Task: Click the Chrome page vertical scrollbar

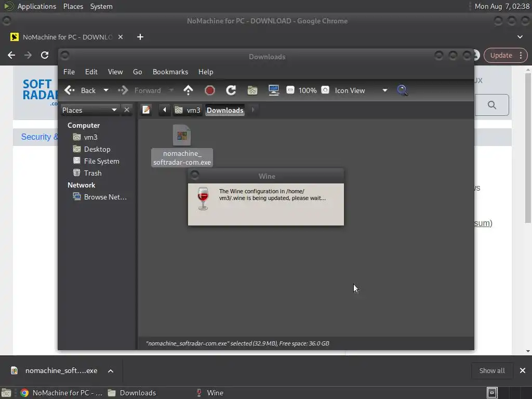Action: click(x=528, y=148)
